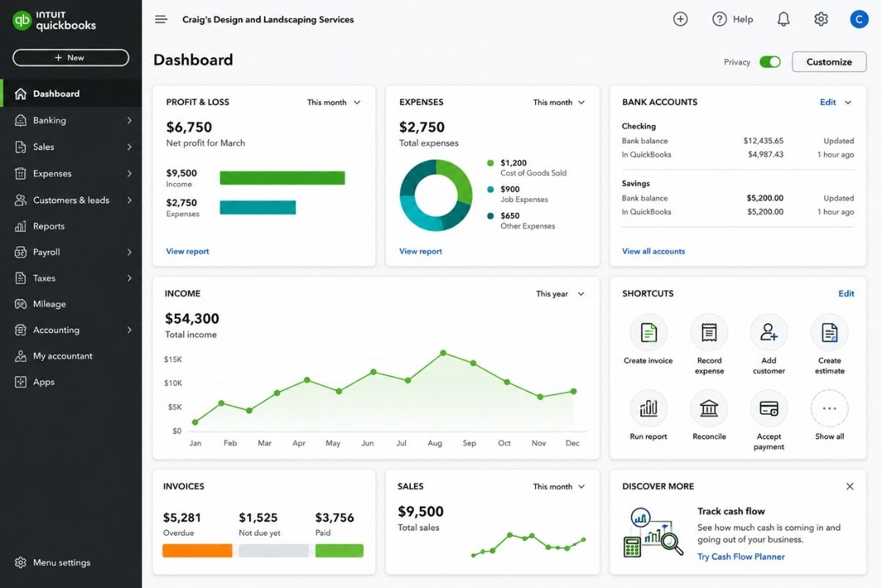The image size is (882, 588).
Task: Select the Taxes menu item
Action: click(x=71, y=278)
